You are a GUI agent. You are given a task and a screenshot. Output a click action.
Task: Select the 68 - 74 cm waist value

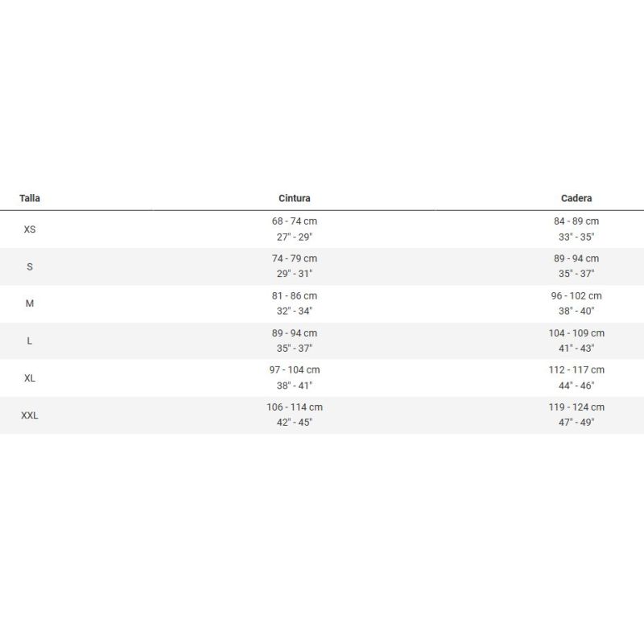(x=295, y=221)
